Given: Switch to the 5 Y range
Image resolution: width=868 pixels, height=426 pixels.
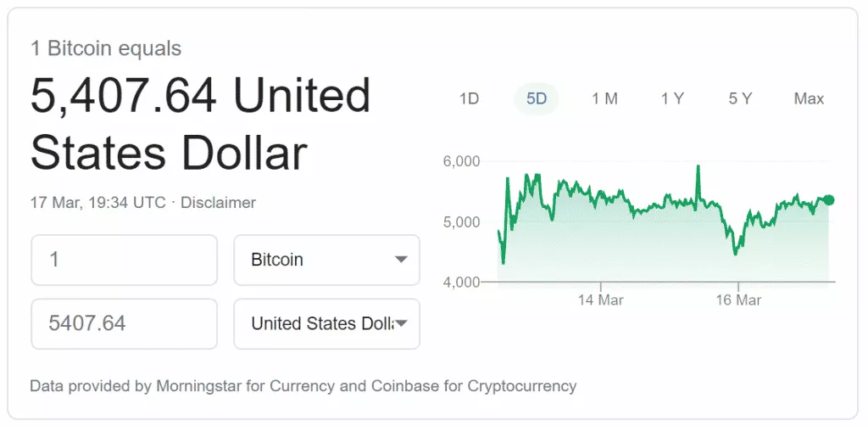Looking at the screenshot, I should (740, 98).
